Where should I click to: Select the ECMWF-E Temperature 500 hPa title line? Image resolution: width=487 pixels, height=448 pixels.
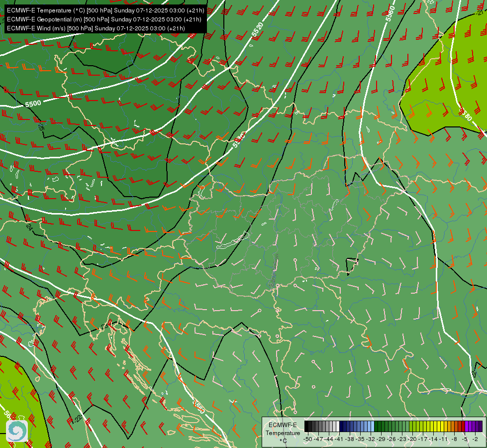click(105, 10)
